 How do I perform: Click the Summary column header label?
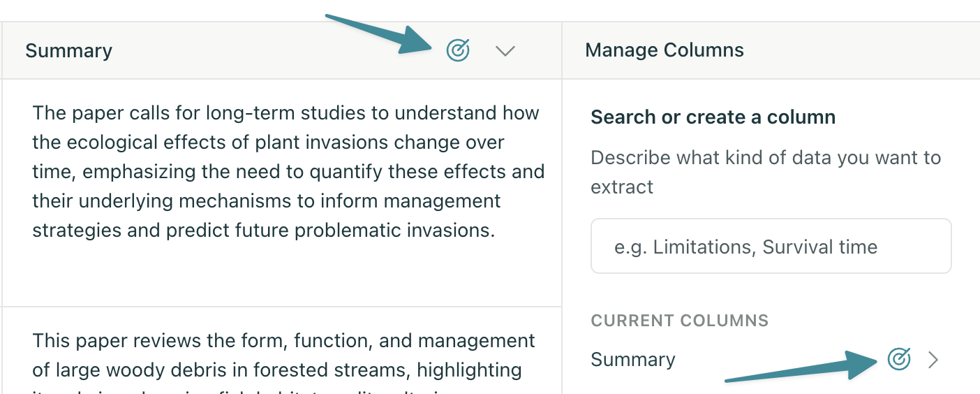coord(68,51)
